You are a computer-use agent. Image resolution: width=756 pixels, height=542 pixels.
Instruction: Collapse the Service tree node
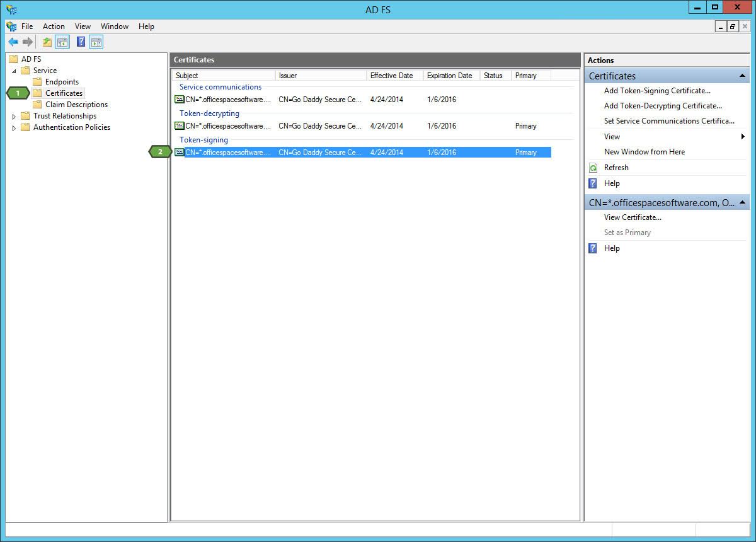(x=14, y=71)
